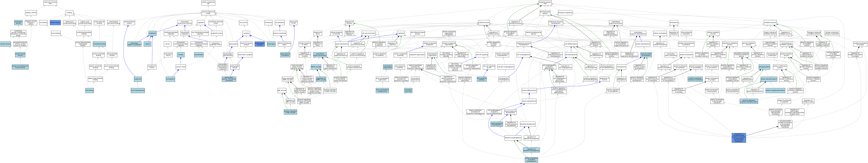The height and width of the screenshot is (163, 868).
Task: Click the 'catalytic activity' node
Action: click(x=31, y=13)
